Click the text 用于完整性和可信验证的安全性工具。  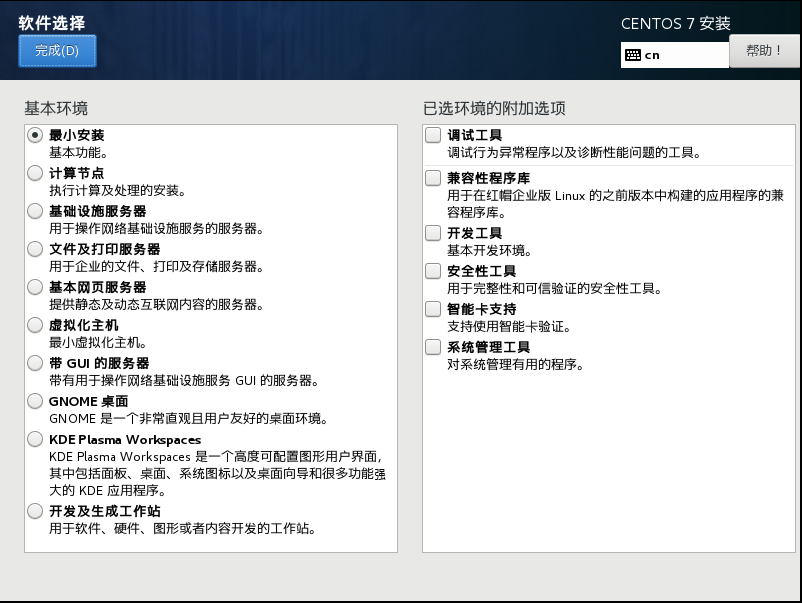click(554, 288)
